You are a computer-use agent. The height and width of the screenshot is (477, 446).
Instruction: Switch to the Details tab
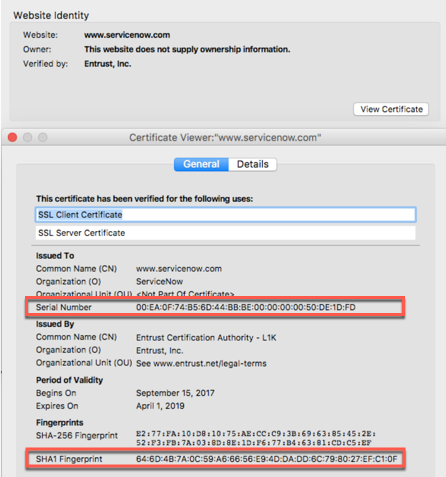click(x=253, y=164)
